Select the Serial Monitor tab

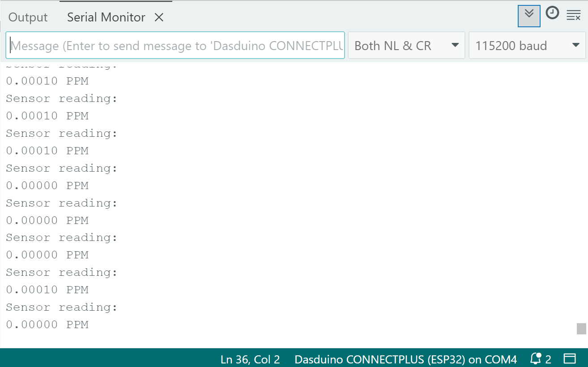click(106, 17)
